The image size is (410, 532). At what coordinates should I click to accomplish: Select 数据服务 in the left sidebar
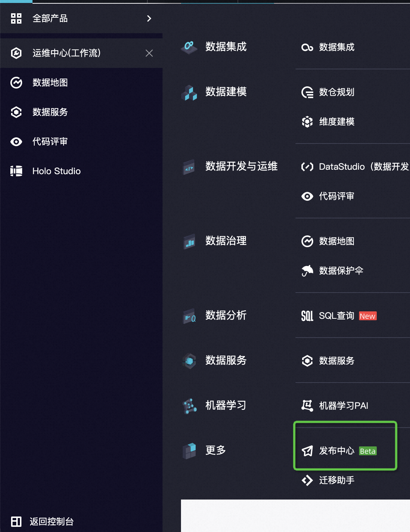pyautogui.click(x=50, y=112)
